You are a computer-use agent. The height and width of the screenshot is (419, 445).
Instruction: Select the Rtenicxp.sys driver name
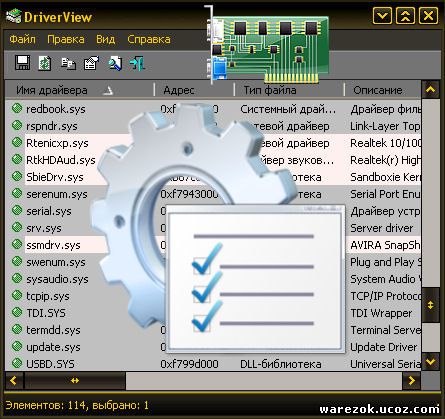57,143
